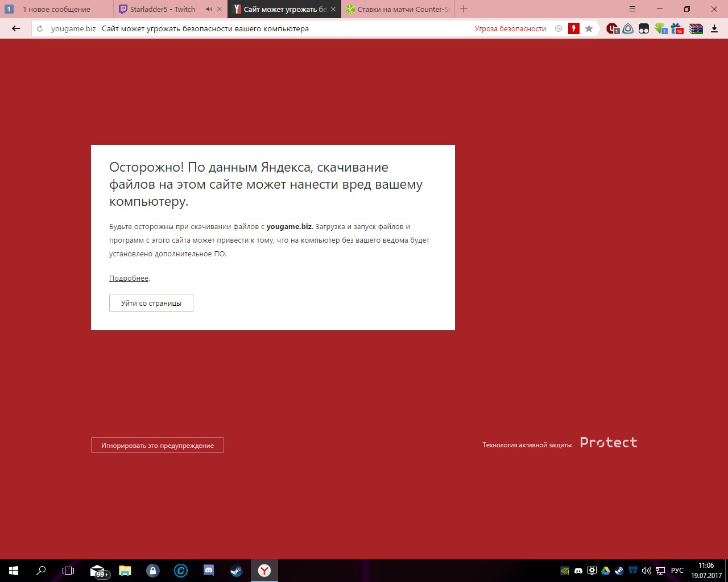Open the padlock app on taskbar

[152, 571]
